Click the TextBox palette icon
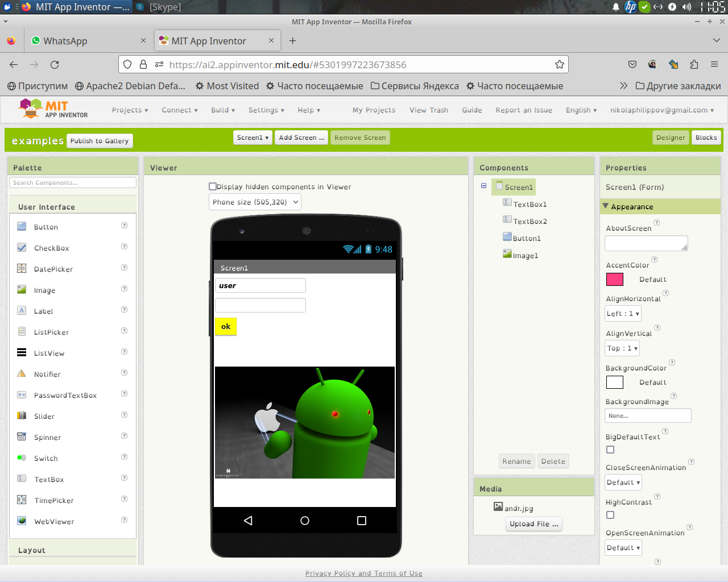 coord(22,479)
